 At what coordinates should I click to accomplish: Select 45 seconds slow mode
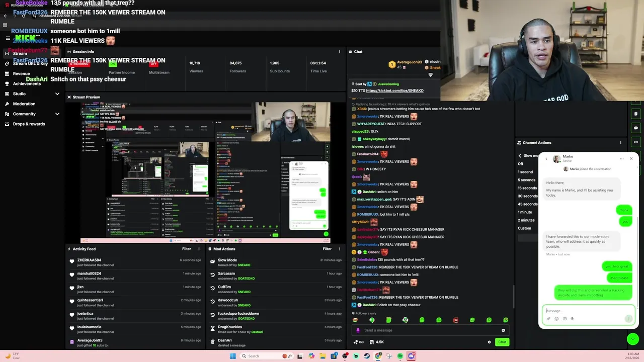(x=528, y=204)
